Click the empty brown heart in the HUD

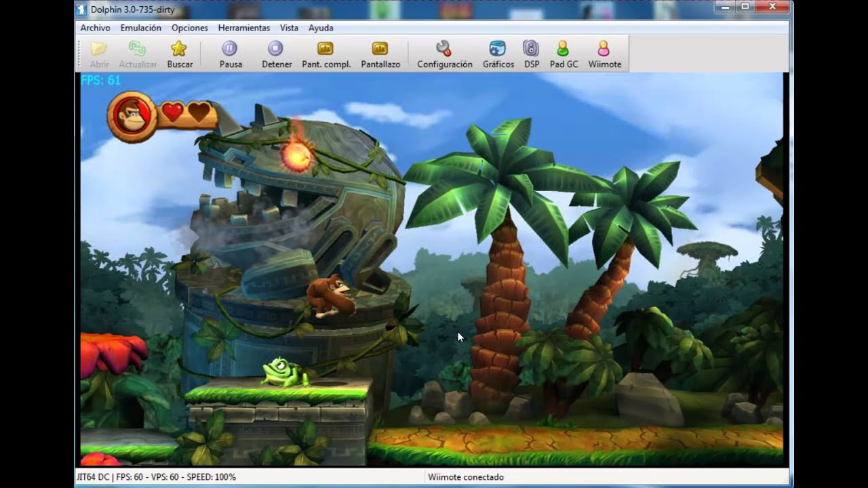[199, 112]
